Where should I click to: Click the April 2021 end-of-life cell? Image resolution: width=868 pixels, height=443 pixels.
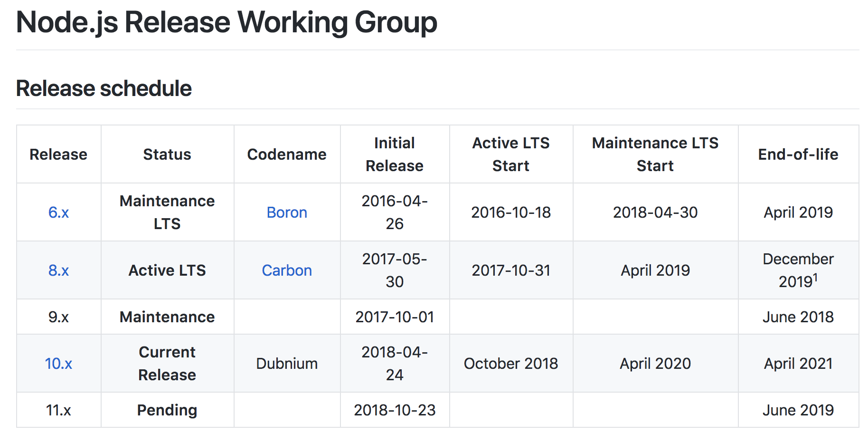point(798,364)
